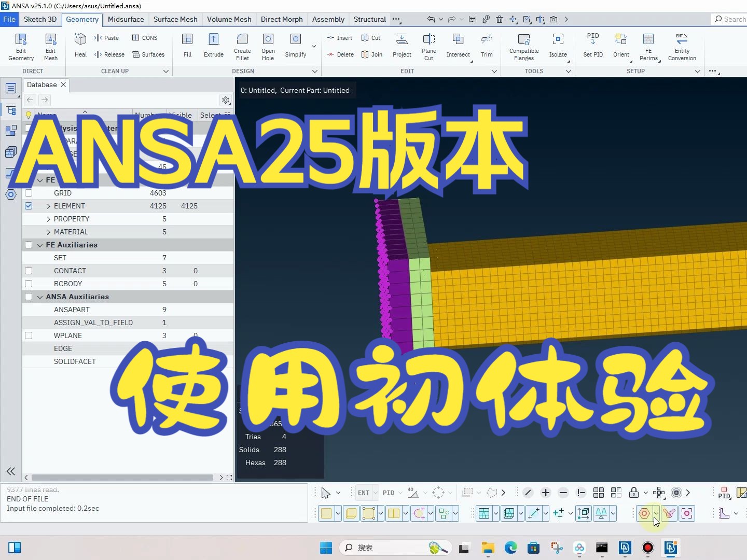
Task: Open the Volume Mesh tab
Action: (229, 19)
